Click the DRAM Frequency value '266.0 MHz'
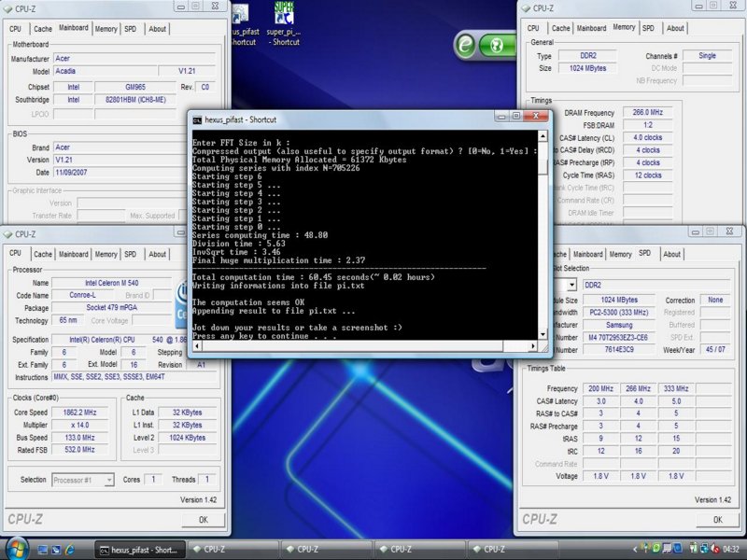This screenshot has width=747, height=560. click(647, 112)
